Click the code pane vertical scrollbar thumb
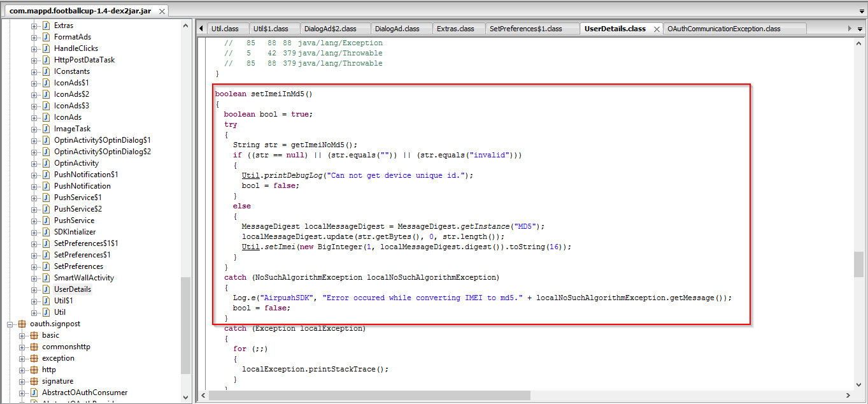Screen dimensions: 868x404 (x=858, y=264)
